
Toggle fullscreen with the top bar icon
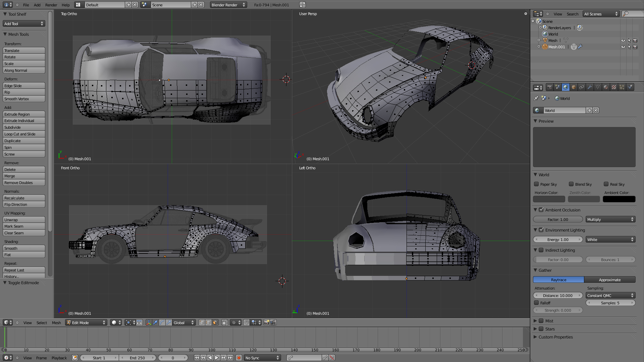[302, 5]
